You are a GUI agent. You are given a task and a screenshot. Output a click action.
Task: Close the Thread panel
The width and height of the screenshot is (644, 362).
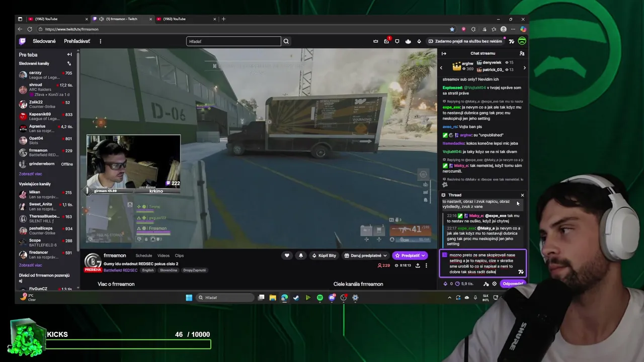pyautogui.click(x=522, y=195)
